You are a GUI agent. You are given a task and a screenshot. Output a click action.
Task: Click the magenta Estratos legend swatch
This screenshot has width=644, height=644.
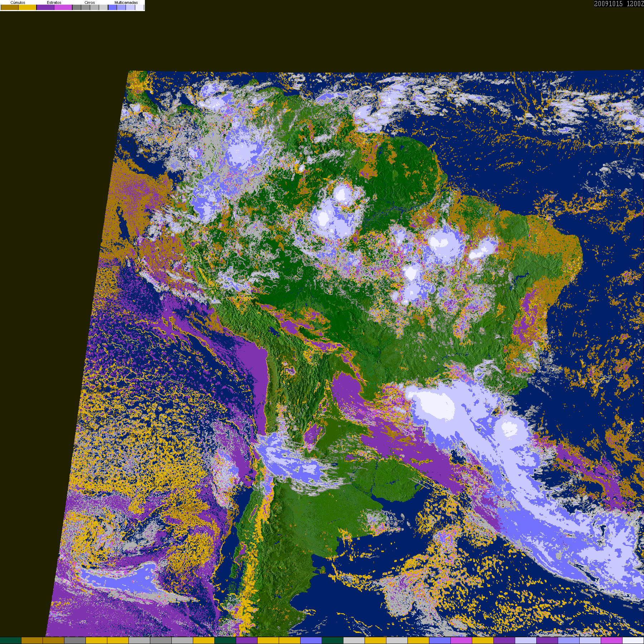(x=63, y=7)
